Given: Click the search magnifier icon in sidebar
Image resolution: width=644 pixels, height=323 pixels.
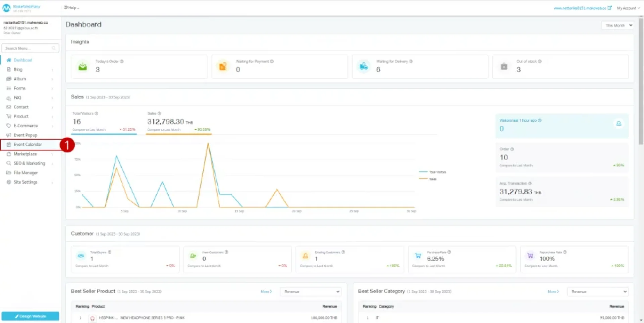Looking at the screenshot, I should tap(54, 48).
